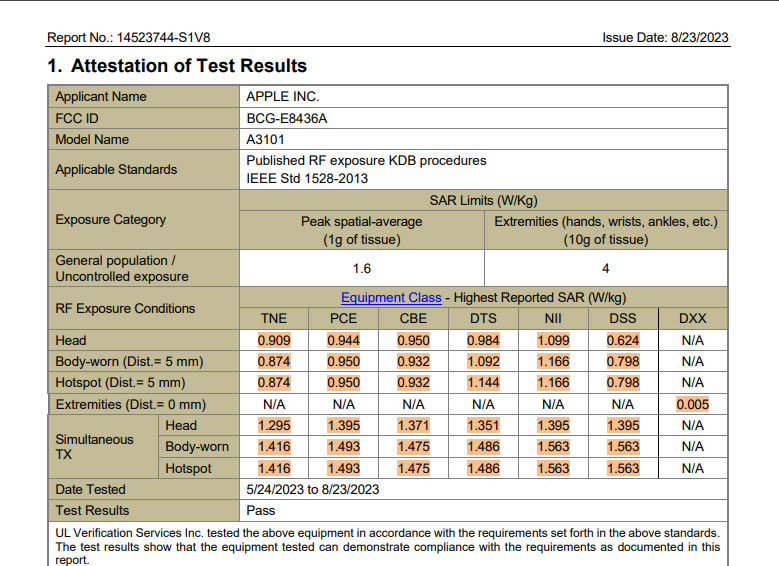Viewport: 779px width, 566px height.
Task: Select the TNE column header
Action: 274,319
